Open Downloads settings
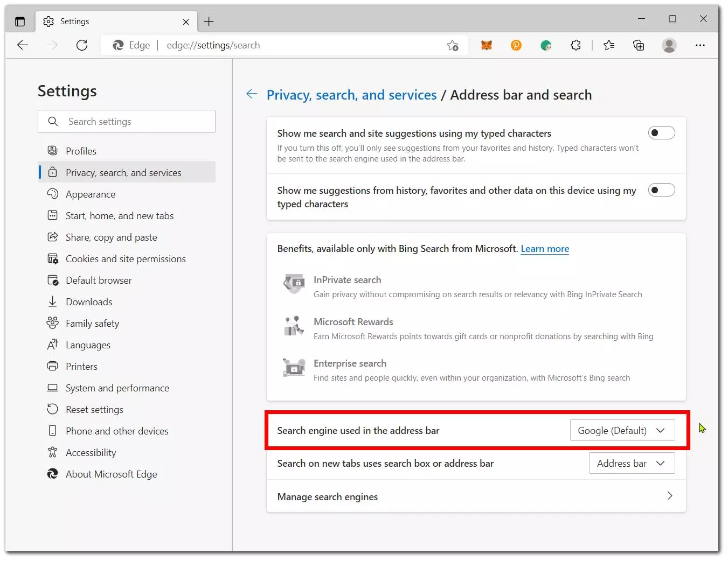 [127, 301]
